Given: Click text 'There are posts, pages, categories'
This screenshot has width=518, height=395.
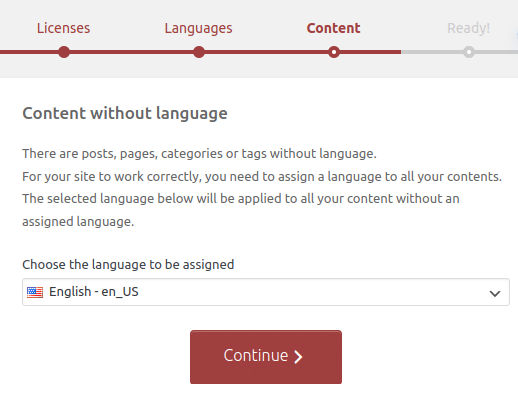Looking at the screenshot, I should (122, 154).
